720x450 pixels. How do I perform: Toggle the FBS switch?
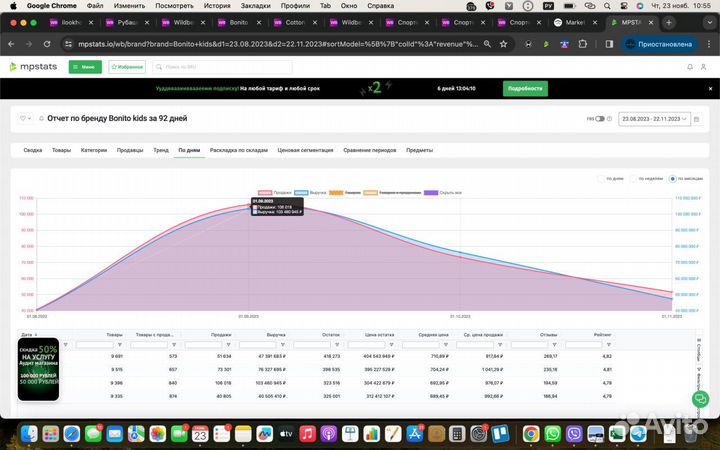tap(600, 119)
